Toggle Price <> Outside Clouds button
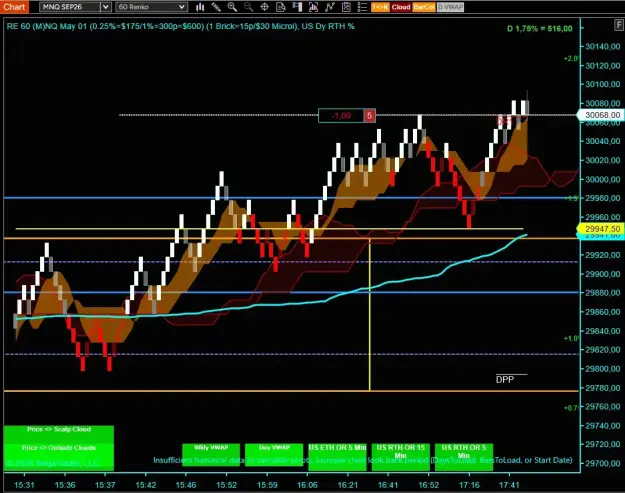The width and height of the screenshot is (625, 493). [59, 457]
